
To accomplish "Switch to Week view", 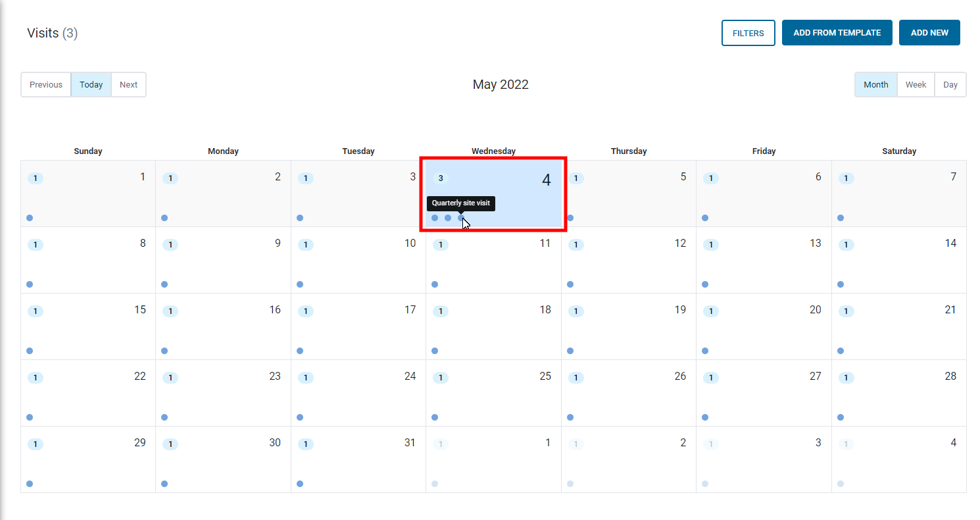I will coord(916,85).
